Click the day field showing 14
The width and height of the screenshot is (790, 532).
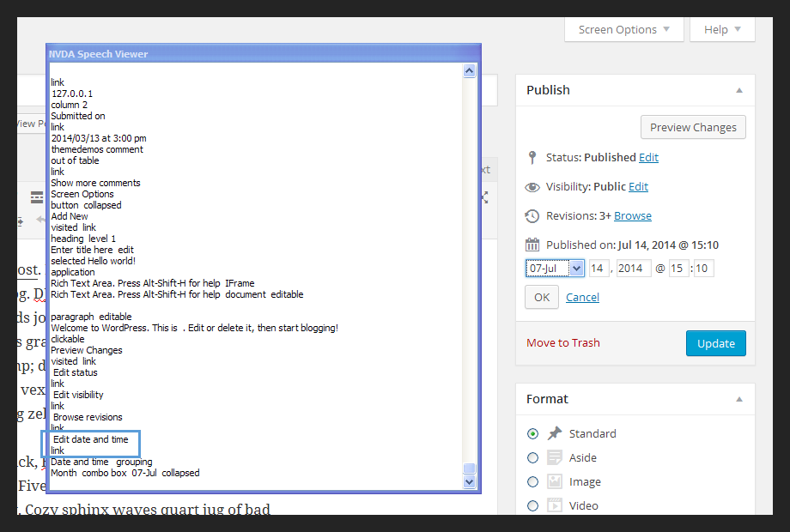(599, 269)
